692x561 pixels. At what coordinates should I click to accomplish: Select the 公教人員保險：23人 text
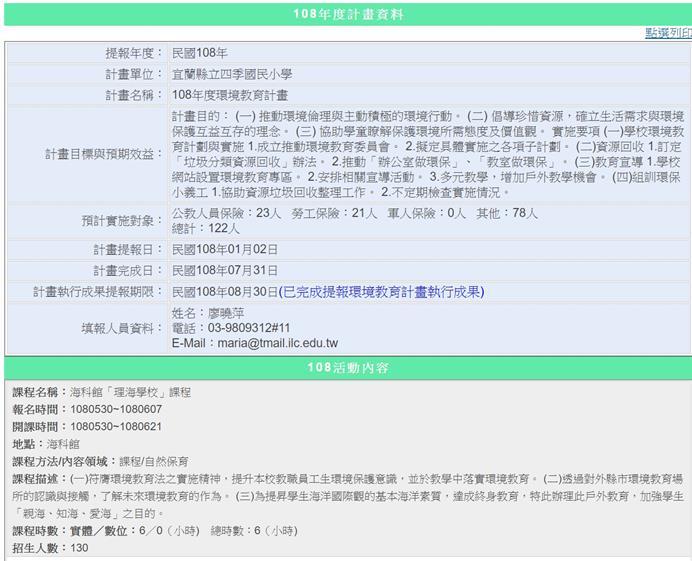226,213
